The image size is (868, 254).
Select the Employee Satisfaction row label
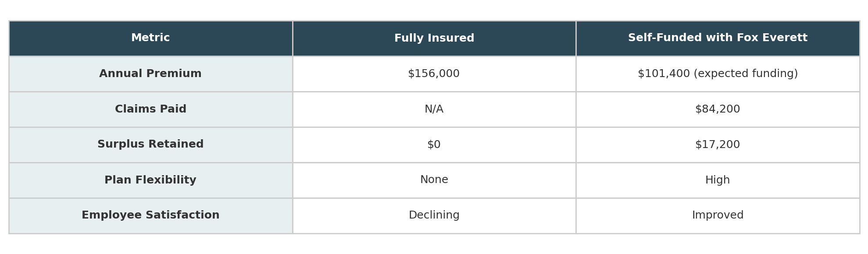tap(150, 216)
